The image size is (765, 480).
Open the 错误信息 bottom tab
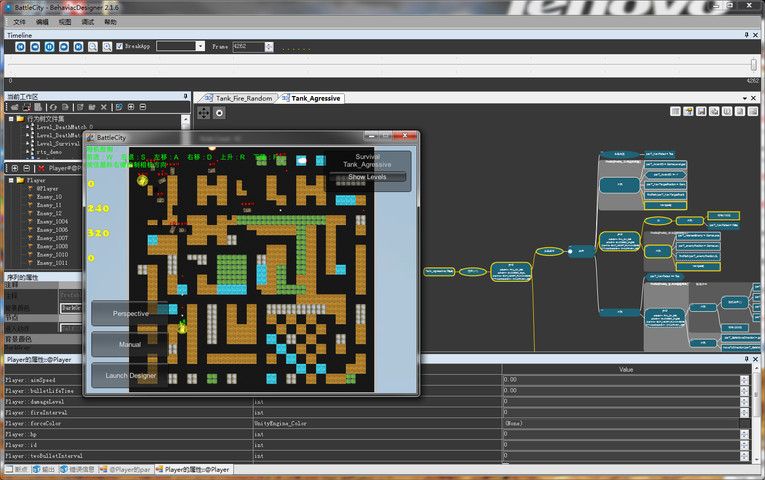pos(78,469)
